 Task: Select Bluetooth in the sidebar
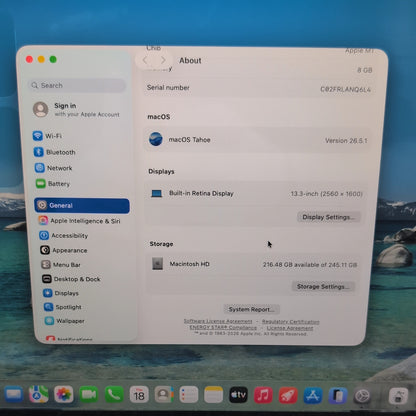click(x=55, y=152)
